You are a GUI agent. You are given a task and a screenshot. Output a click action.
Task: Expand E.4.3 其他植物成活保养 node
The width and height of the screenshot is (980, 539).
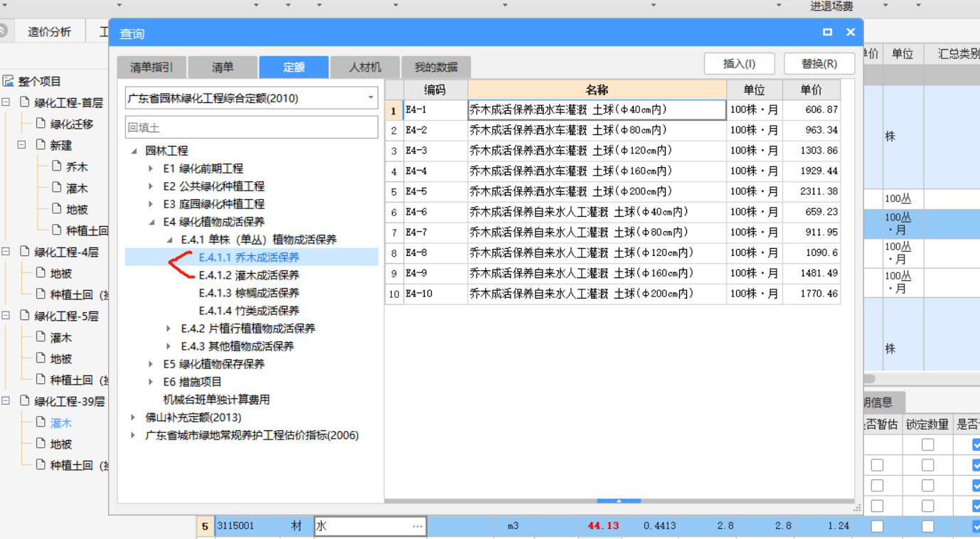(169, 346)
